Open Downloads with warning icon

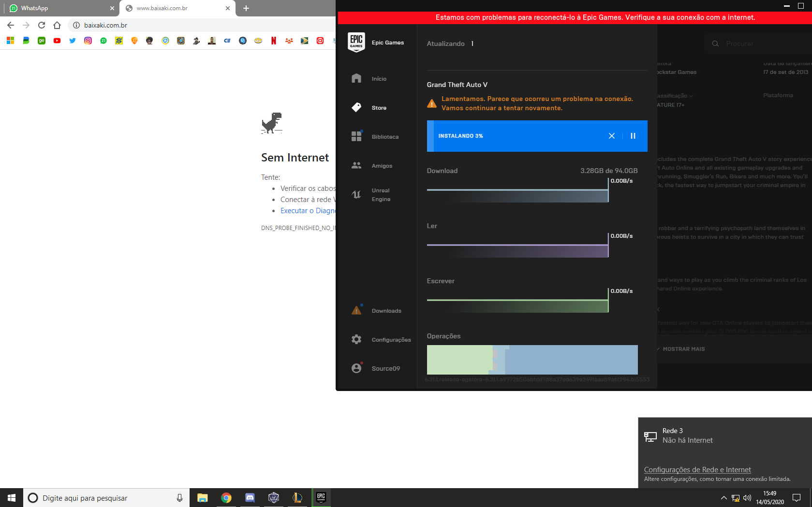coord(376,311)
